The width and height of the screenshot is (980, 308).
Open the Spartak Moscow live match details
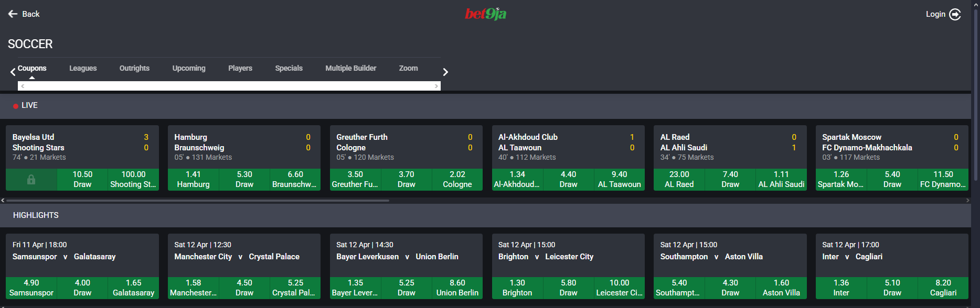coord(892,147)
